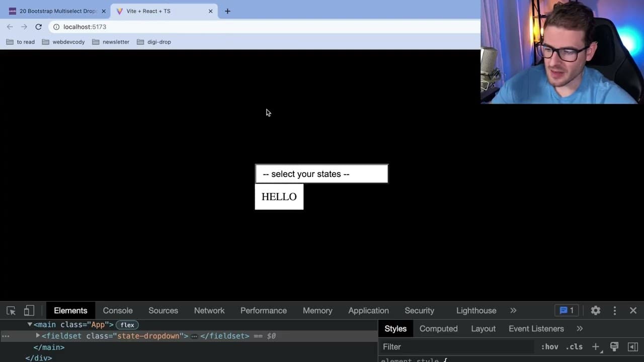This screenshot has height=362, width=644.
Task: Select the Vite + React + TS tab
Action: pos(164,11)
